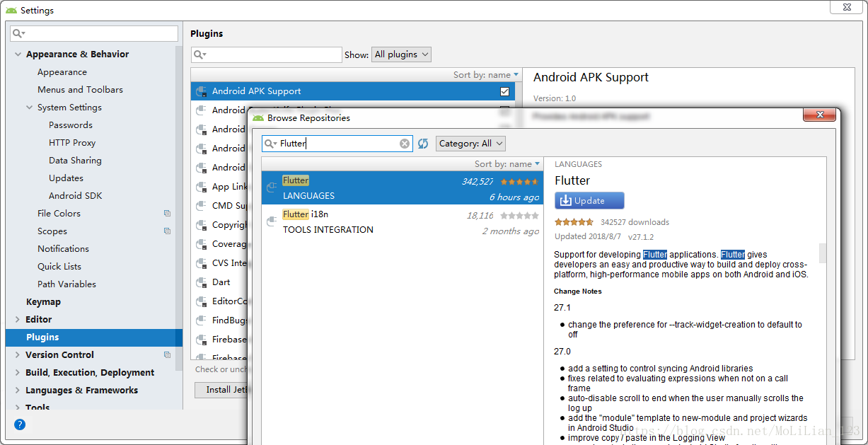Open Updates settings
This screenshot has width=868, height=445.
click(66, 178)
